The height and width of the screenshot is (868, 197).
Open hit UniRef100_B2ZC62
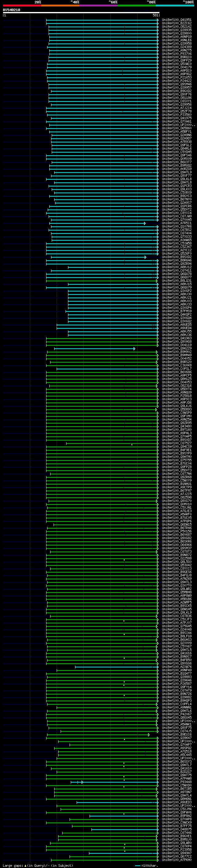[x=176, y=23]
